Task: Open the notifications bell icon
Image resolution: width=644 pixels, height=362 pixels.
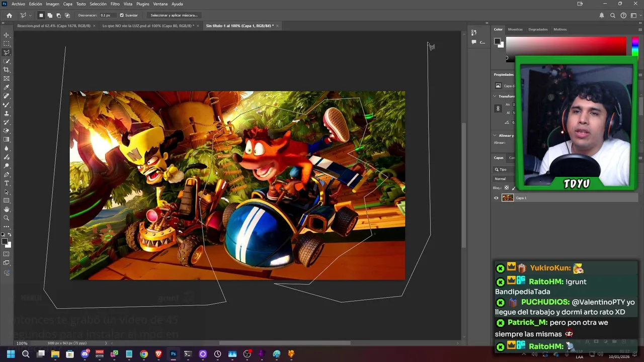Action: click(601, 15)
